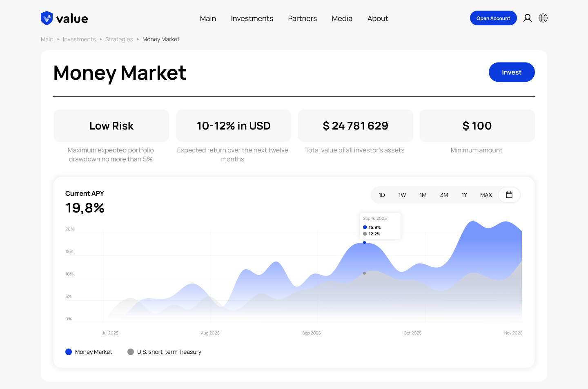Open the About page

[378, 18]
